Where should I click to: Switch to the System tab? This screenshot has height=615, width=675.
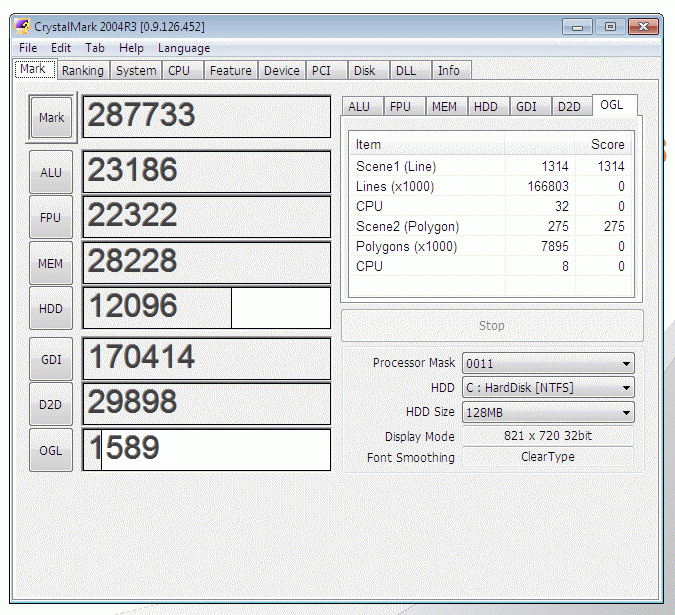coord(136,71)
